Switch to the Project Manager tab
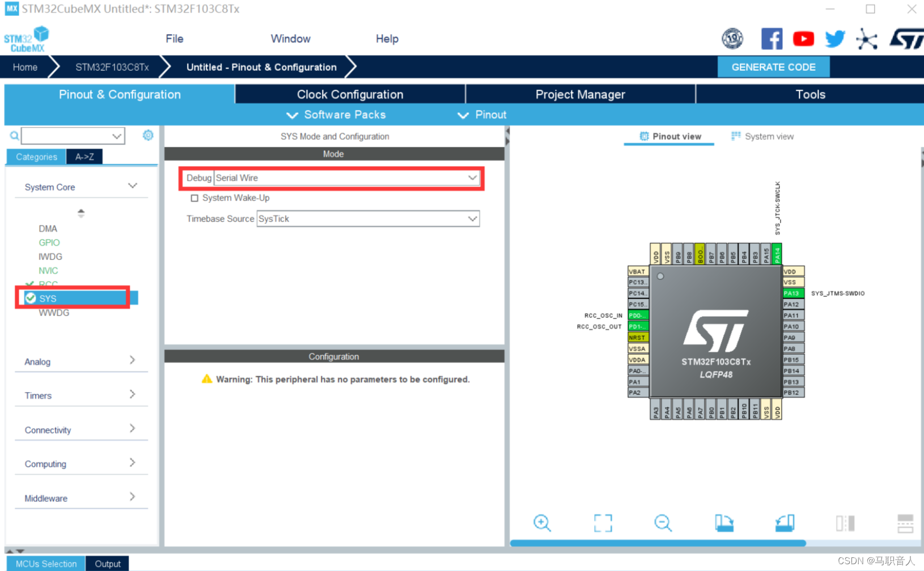Screen dimensions: 924x571 click(580, 95)
